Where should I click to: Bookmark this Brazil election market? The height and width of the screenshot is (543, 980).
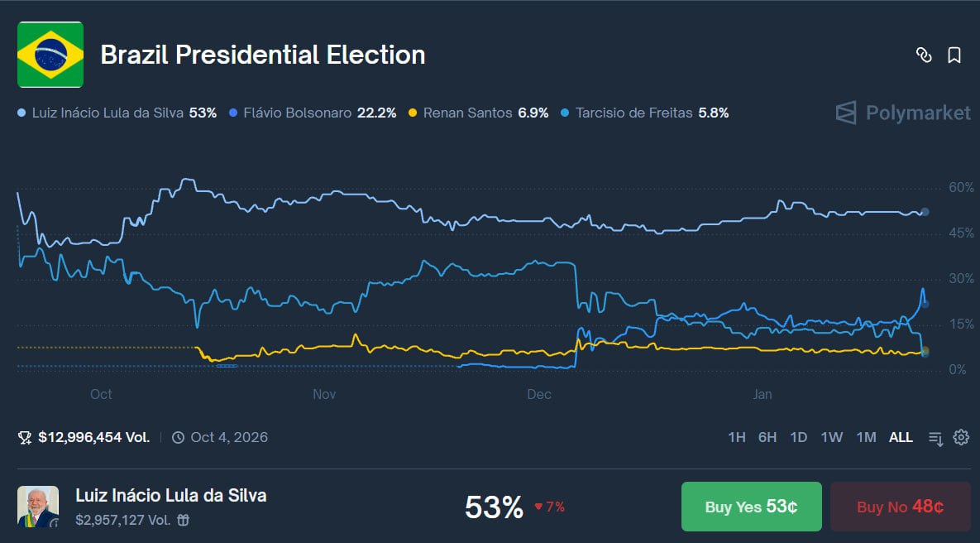click(x=954, y=55)
